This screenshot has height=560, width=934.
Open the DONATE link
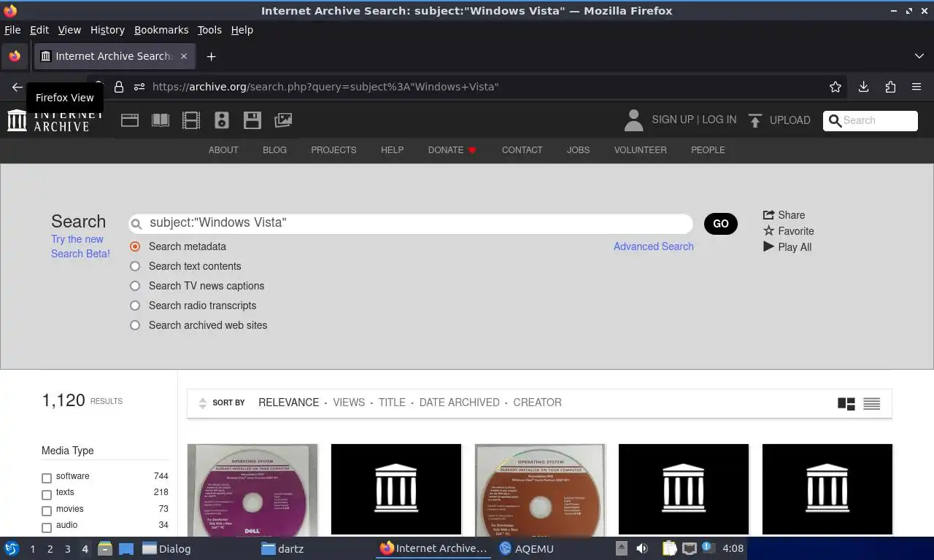click(x=452, y=150)
